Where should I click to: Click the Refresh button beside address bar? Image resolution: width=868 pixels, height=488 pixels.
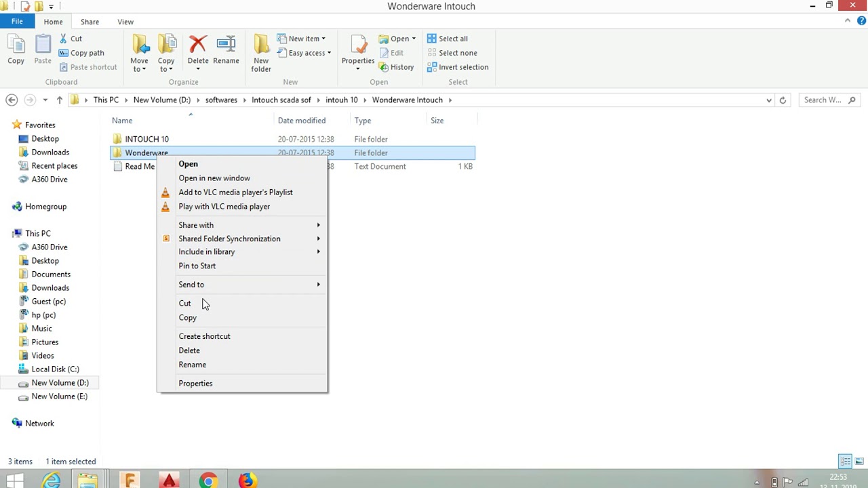[783, 100]
